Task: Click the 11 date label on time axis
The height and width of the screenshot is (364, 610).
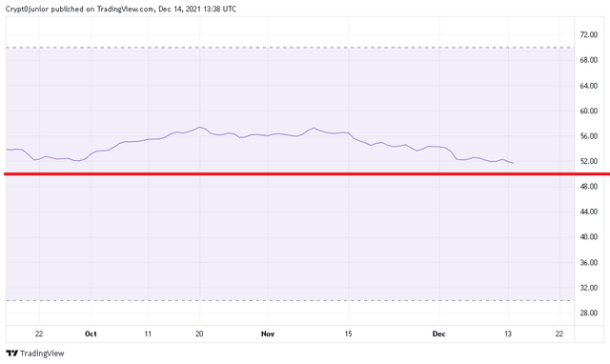Action: [x=148, y=334]
